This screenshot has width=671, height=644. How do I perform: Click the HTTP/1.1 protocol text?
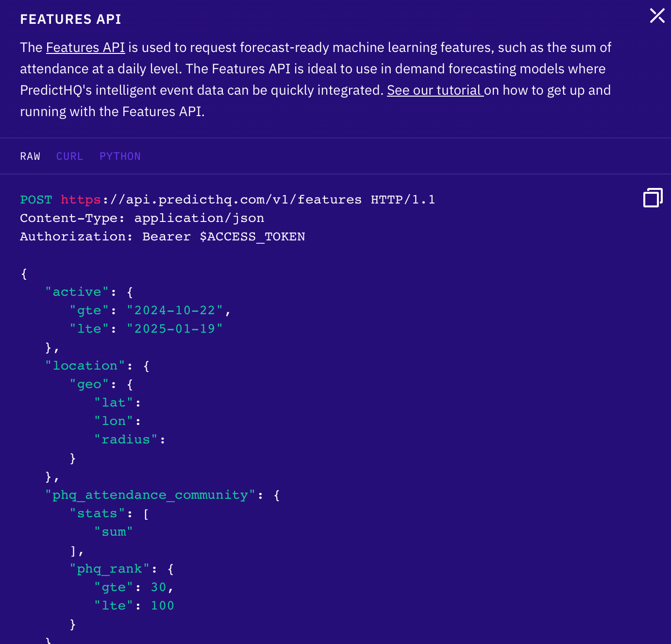[x=403, y=200]
